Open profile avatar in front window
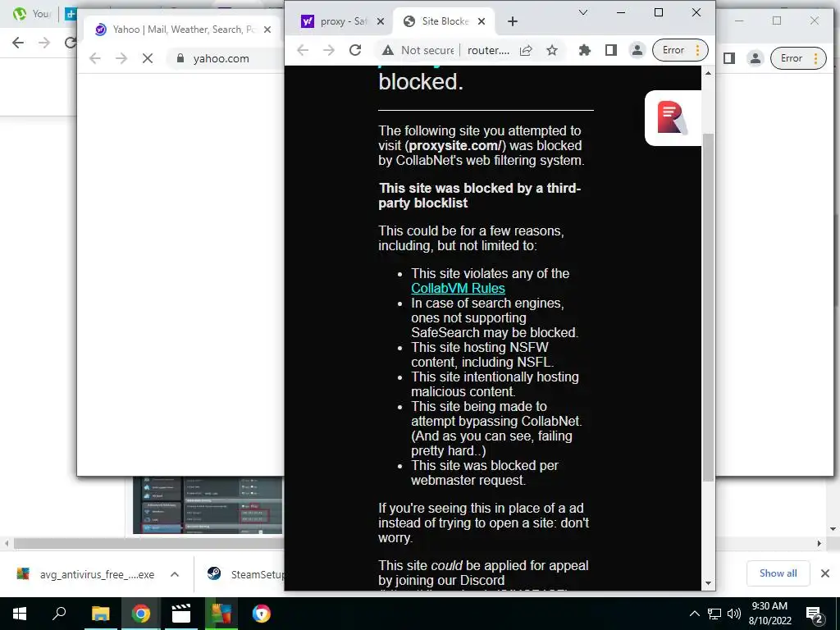Screen dimensions: 840x630 (x=637, y=50)
